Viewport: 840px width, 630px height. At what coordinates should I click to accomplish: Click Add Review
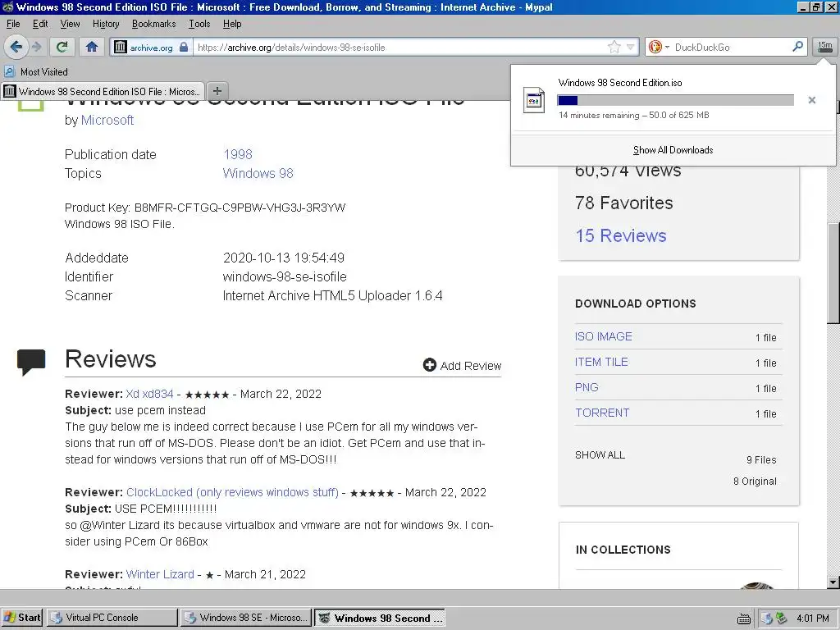tap(470, 366)
